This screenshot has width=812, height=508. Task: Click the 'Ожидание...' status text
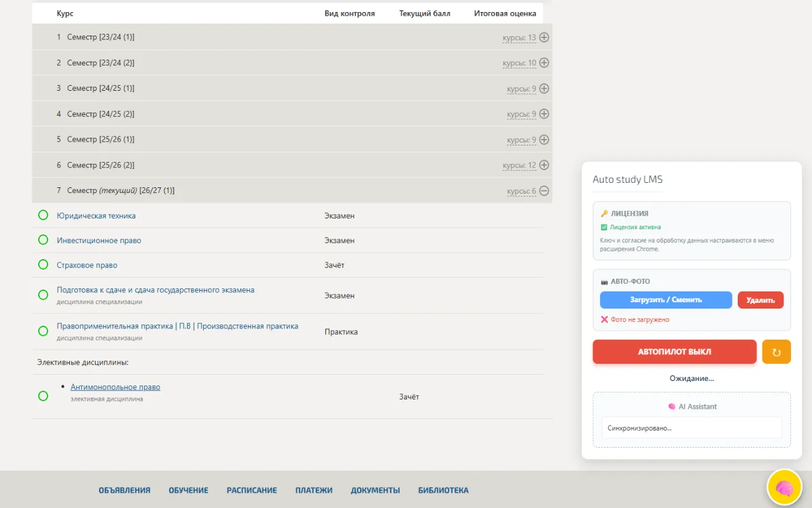(x=692, y=378)
